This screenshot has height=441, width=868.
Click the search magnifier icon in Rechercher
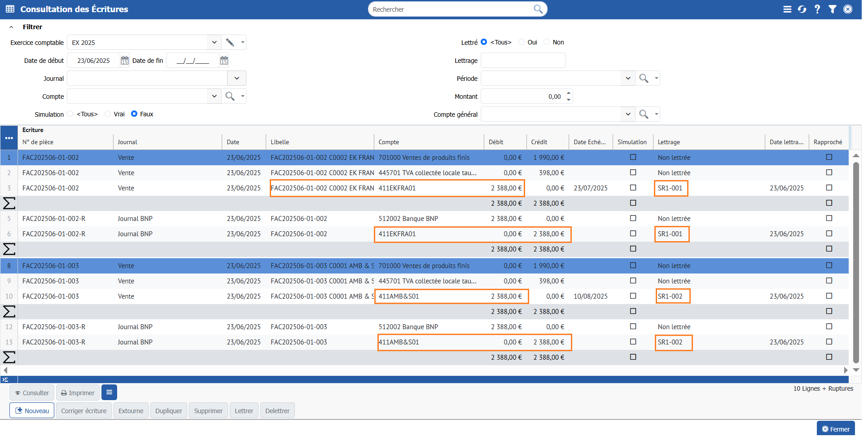click(538, 9)
